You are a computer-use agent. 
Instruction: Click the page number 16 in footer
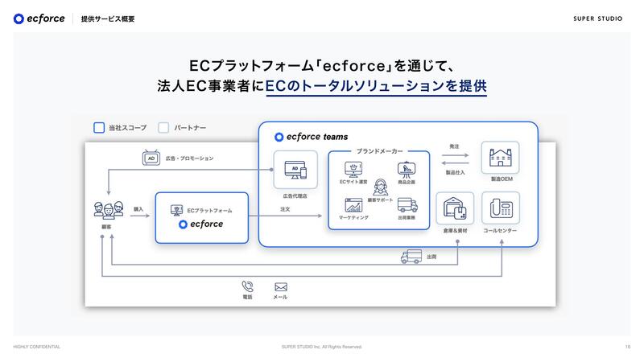click(x=628, y=347)
